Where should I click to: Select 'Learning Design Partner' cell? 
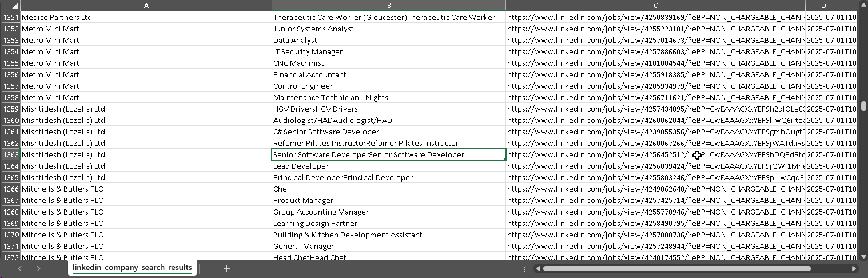coord(389,223)
